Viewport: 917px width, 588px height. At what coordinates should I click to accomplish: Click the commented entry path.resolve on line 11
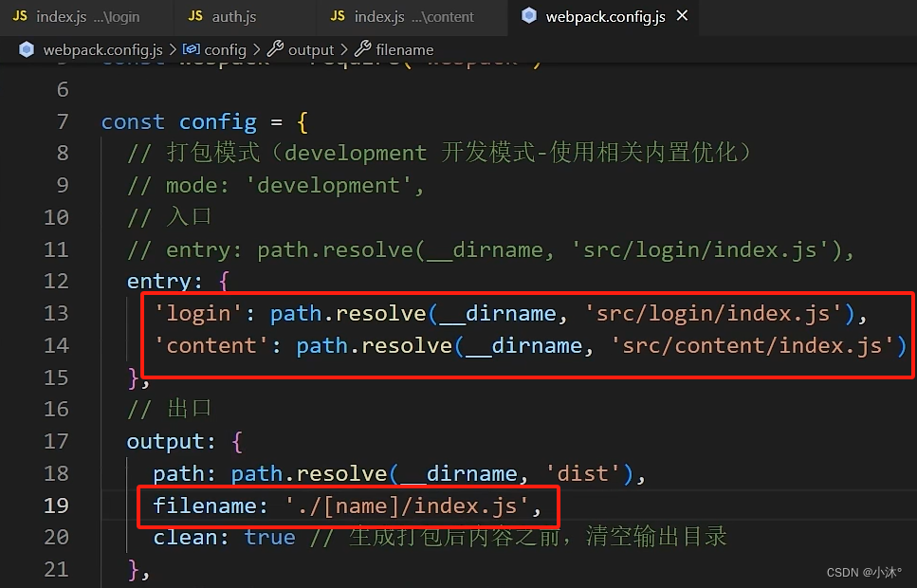click(490, 250)
